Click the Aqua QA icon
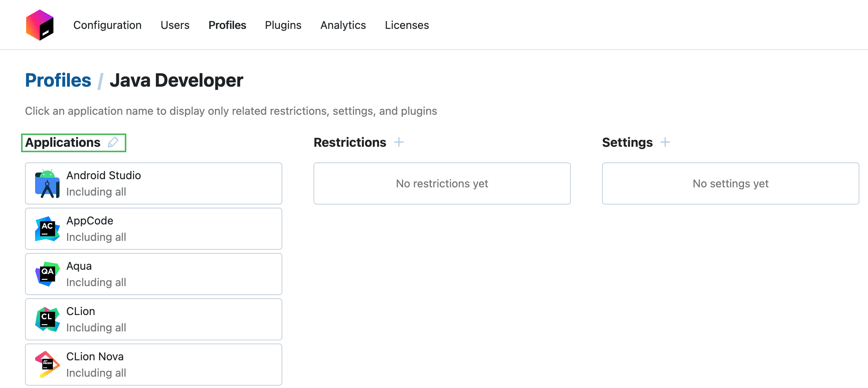 pyautogui.click(x=48, y=274)
